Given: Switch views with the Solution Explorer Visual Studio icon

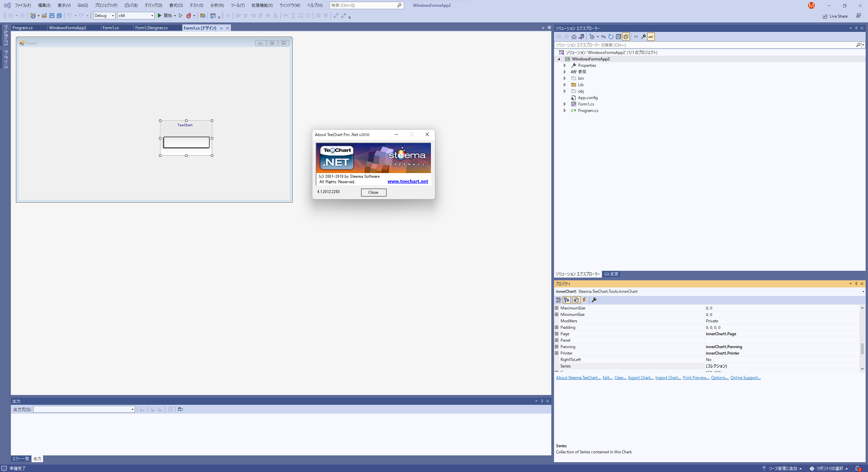Looking at the screenshot, I should pyautogui.click(x=581, y=37).
